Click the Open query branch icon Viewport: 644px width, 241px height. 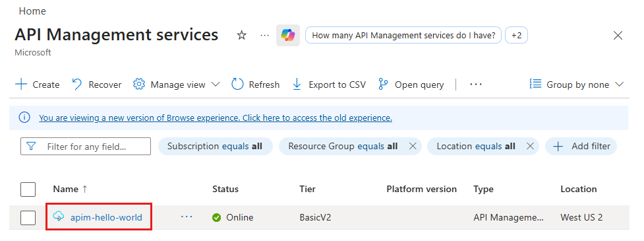point(383,85)
